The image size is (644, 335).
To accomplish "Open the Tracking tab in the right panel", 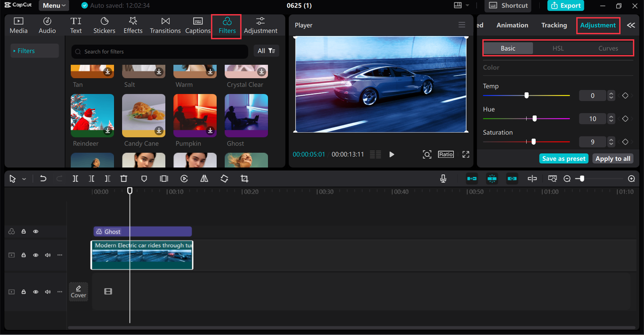I will [554, 25].
